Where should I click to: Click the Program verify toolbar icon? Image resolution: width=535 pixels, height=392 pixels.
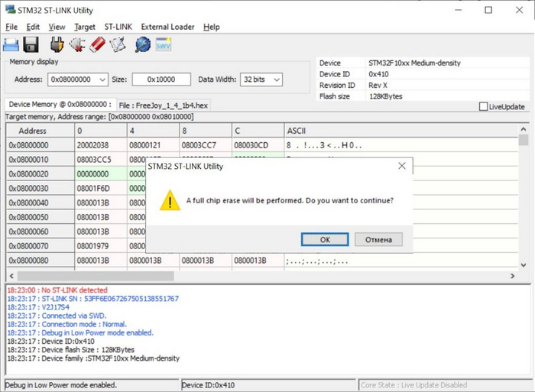pos(116,45)
